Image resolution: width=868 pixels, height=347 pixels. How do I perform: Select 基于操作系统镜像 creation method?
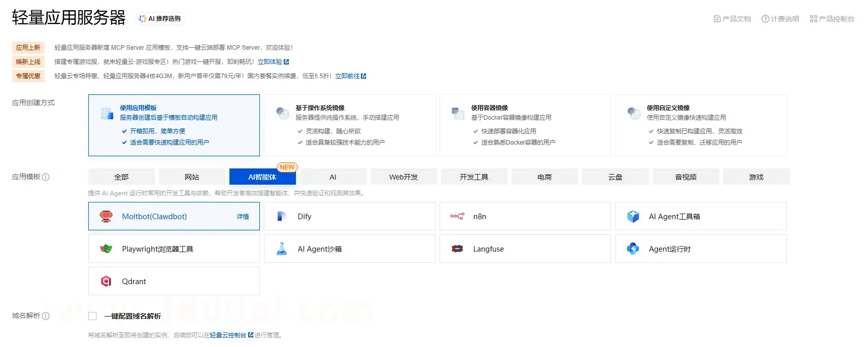[349, 125]
